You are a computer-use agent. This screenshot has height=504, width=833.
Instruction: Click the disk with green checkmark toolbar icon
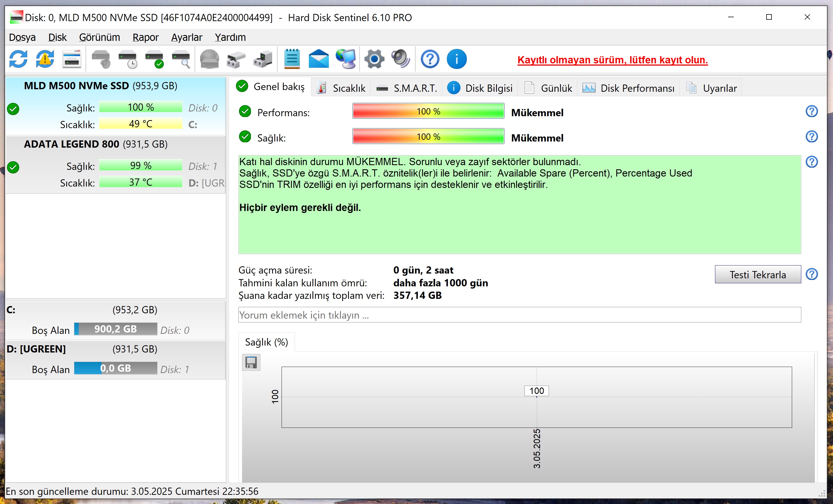pos(154,59)
